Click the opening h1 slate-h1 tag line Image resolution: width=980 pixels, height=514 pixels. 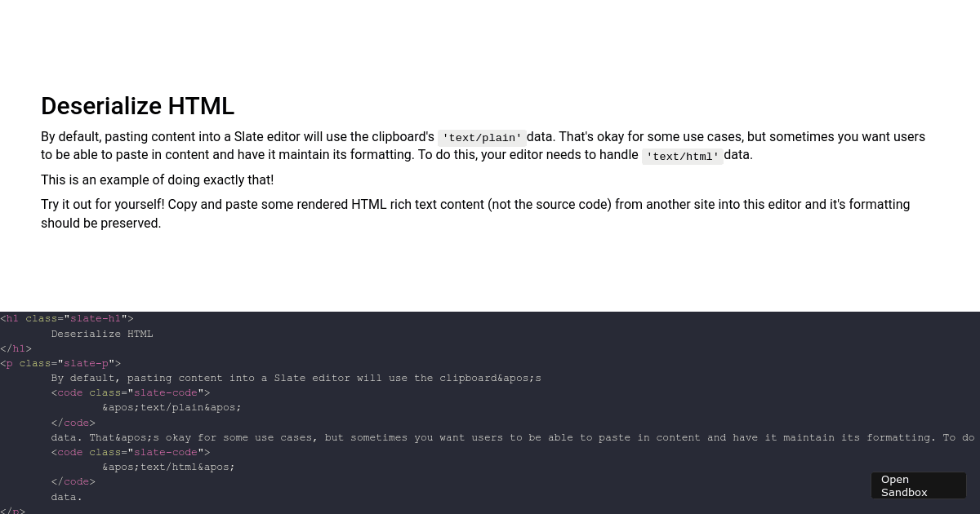click(x=67, y=319)
